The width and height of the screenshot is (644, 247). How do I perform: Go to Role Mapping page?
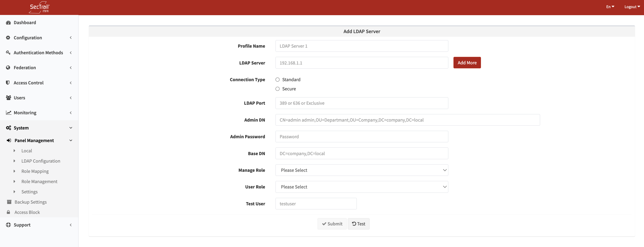35,171
